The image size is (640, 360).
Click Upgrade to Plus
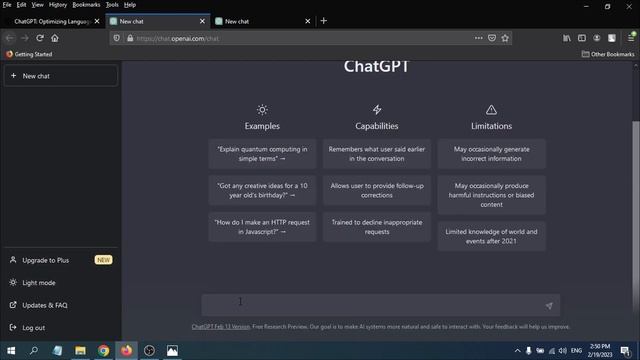click(61, 260)
